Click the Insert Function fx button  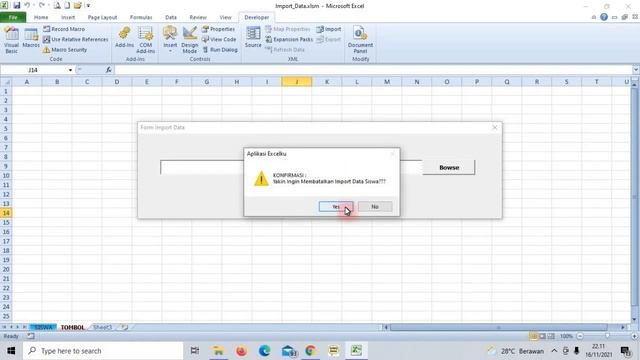pyautogui.click(x=109, y=70)
